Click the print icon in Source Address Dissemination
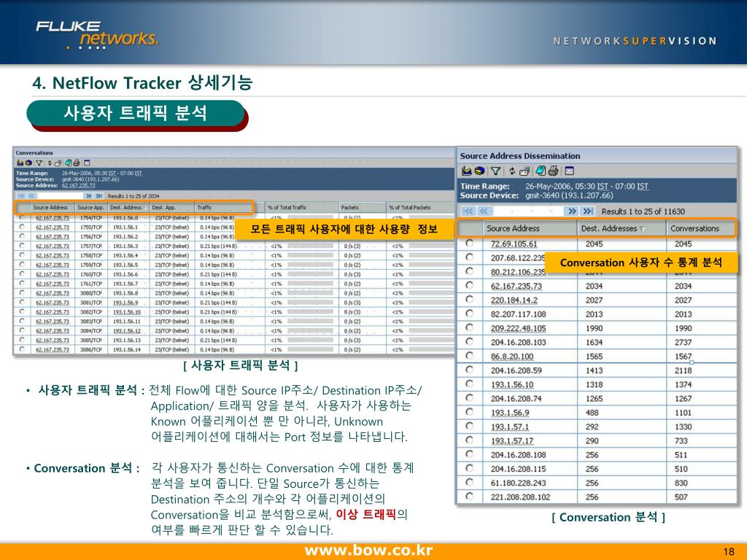Viewport: 747px width, 560px height. coord(554,171)
